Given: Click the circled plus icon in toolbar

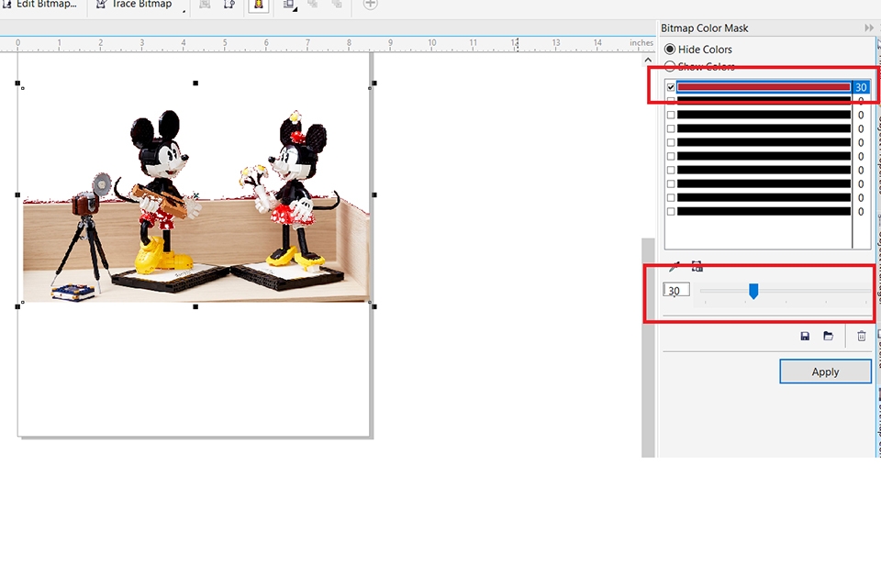Looking at the screenshot, I should coord(371,5).
